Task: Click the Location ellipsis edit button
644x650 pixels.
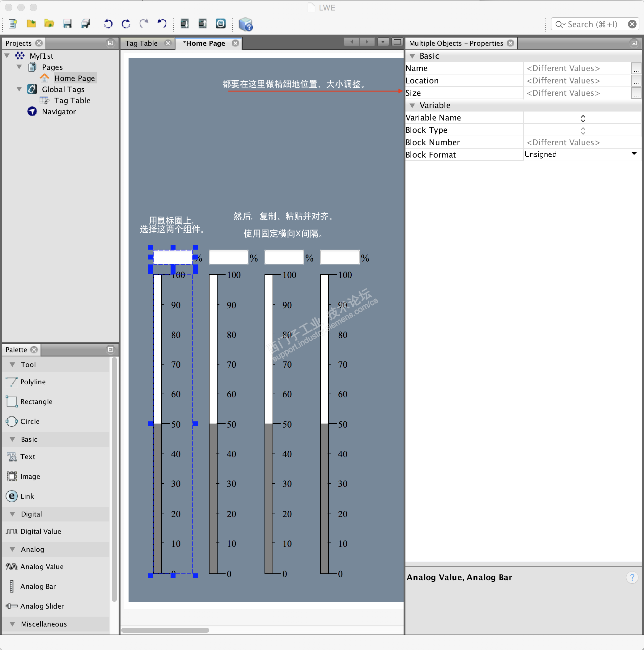Action: 636,81
